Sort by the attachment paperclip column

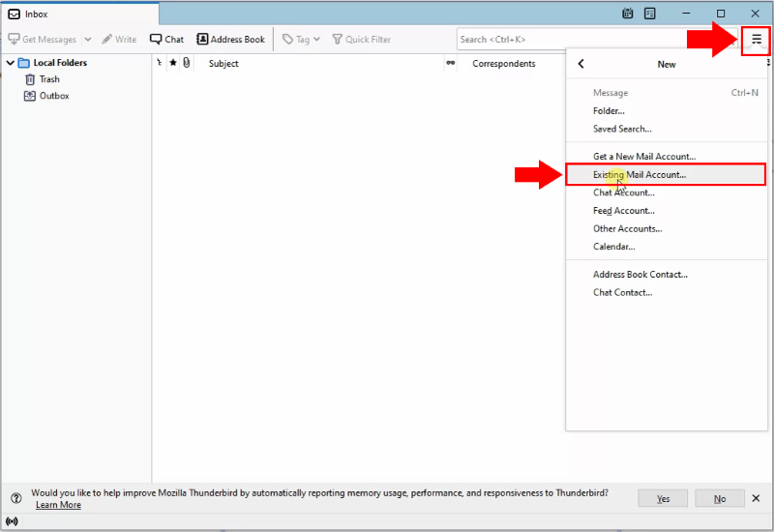tap(186, 63)
